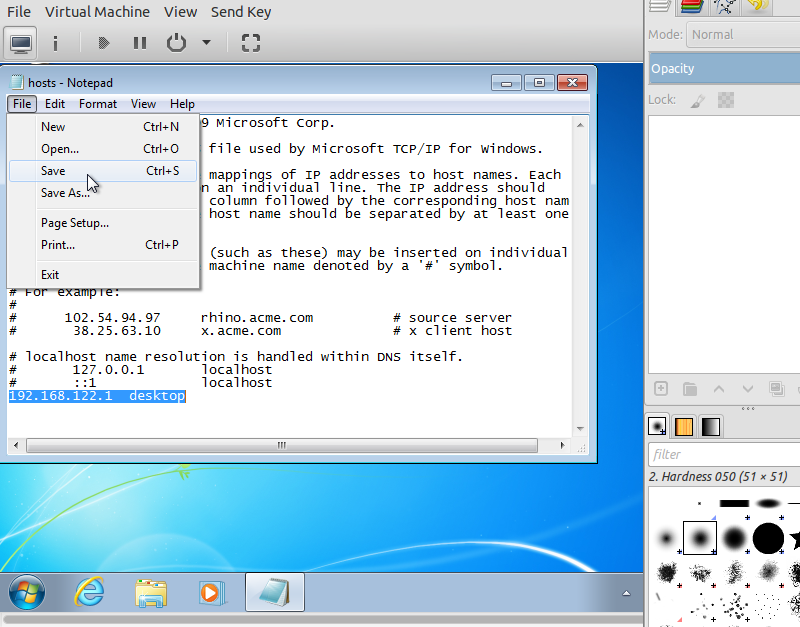The image size is (800, 627).
Task: Open Notepad's Format menu
Action: tap(98, 104)
